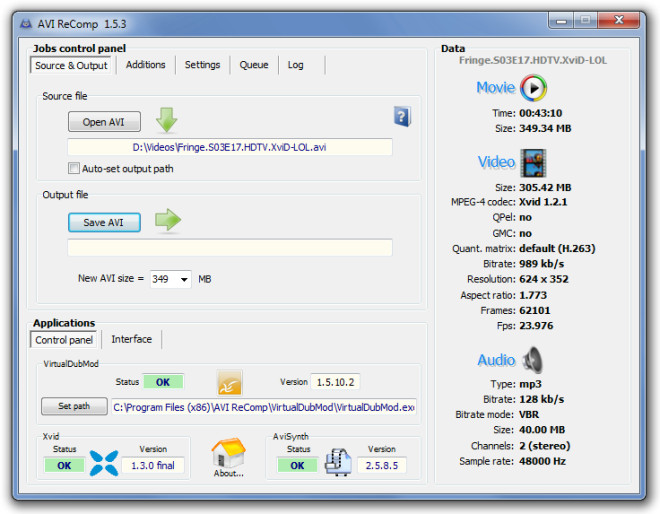Switch to Source & Output tab

click(x=71, y=66)
